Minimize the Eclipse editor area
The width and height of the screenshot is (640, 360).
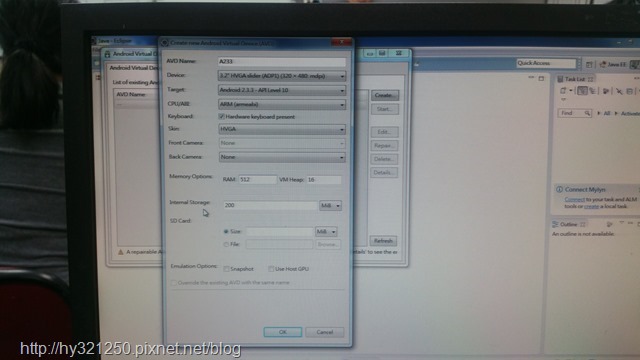tap(531, 77)
